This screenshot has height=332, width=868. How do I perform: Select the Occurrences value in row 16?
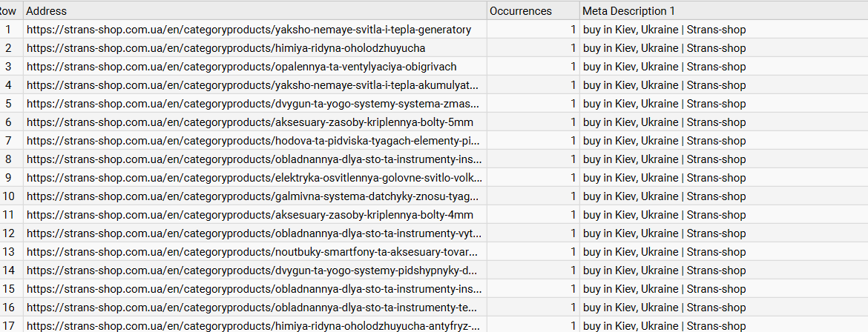(x=533, y=308)
